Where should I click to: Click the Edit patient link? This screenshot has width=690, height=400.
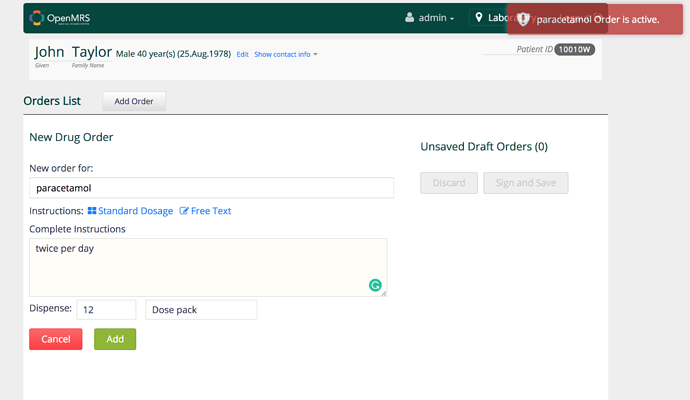click(242, 54)
